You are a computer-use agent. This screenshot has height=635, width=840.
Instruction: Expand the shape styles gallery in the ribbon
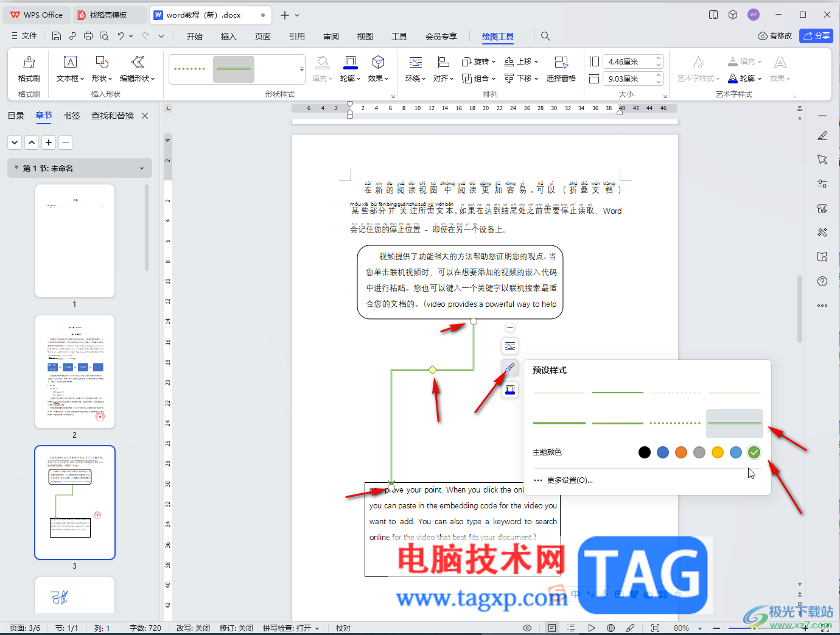click(301, 69)
